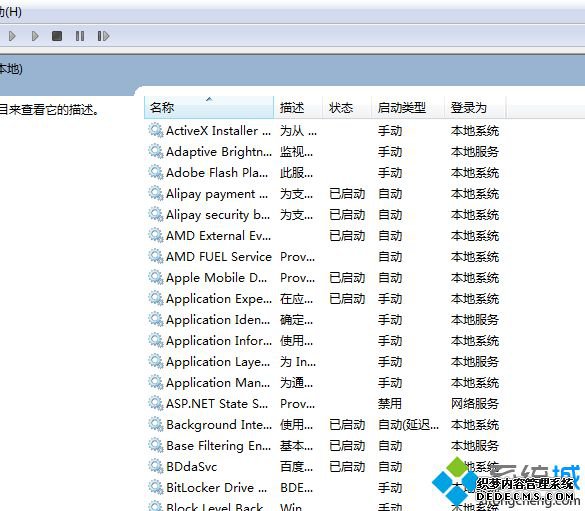Click gear icon of Alipay payment service
The height and width of the screenshot is (511, 585).
coord(156,194)
